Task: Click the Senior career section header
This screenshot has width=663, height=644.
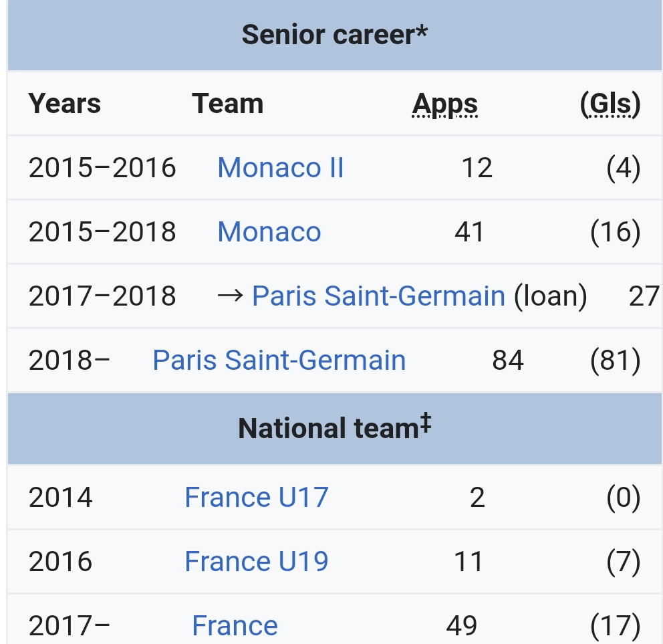Action: point(334,35)
